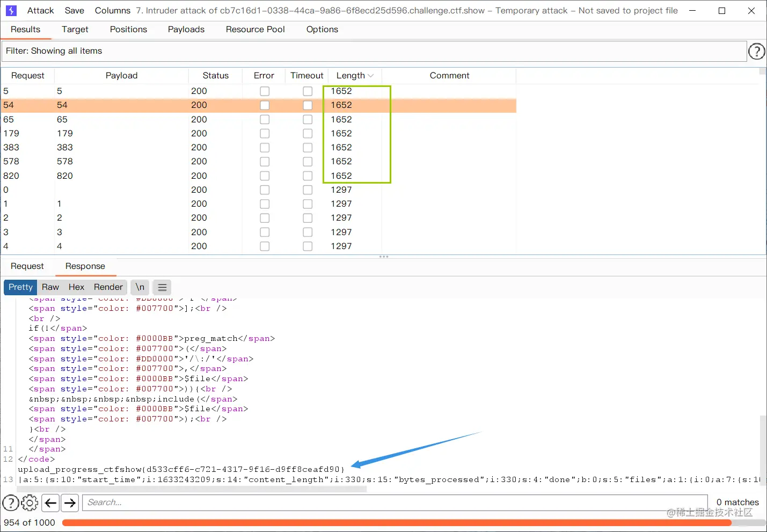The image size is (767, 532).
Task: Sort by the Request column header
Action: coord(28,76)
